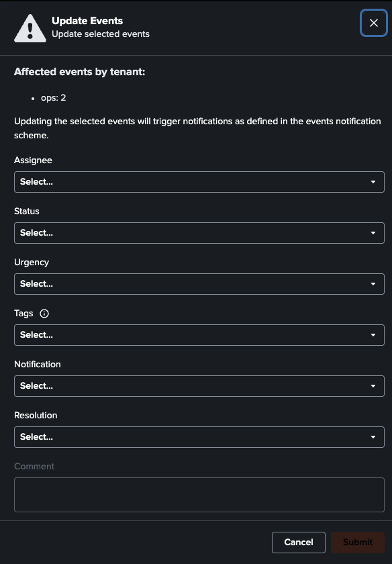Click the ops: 2 tenant list item

54,97
